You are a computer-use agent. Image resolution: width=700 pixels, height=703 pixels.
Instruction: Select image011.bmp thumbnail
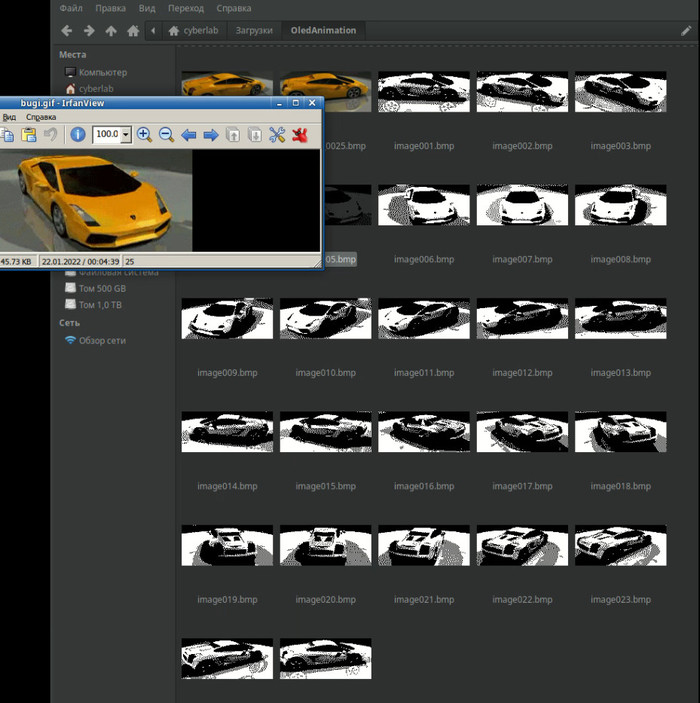[424, 318]
